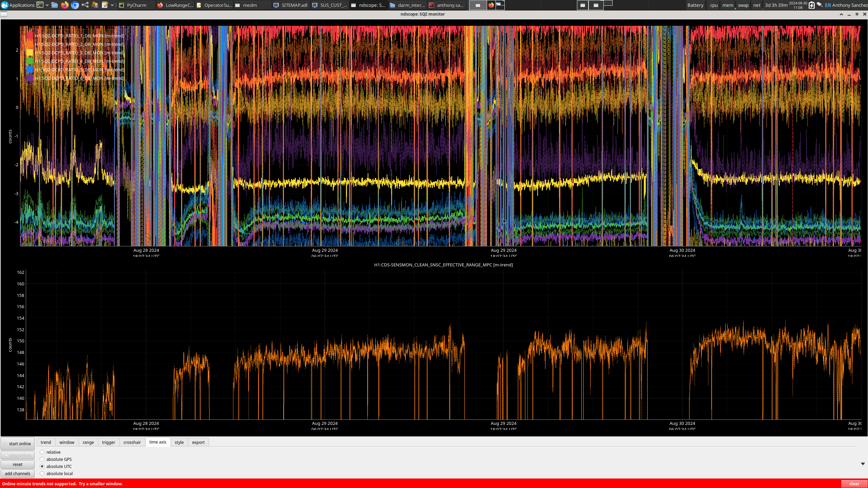The height and width of the screenshot is (488, 868).
Task: Click red swatch for RATIO_1_DB_MON legend
Action: [x=30, y=36]
